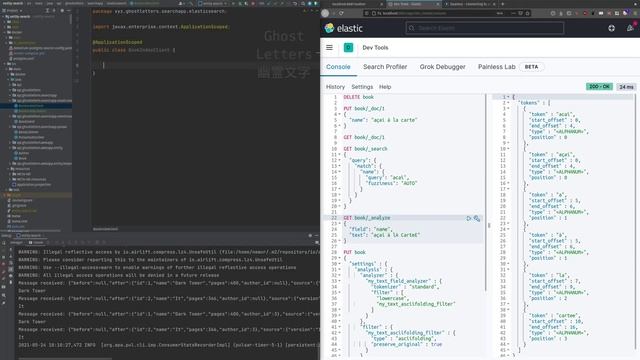The height and width of the screenshot is (360, 640).
Task: Collapse the tokens array at output line 2
Action: coord(508,103)
